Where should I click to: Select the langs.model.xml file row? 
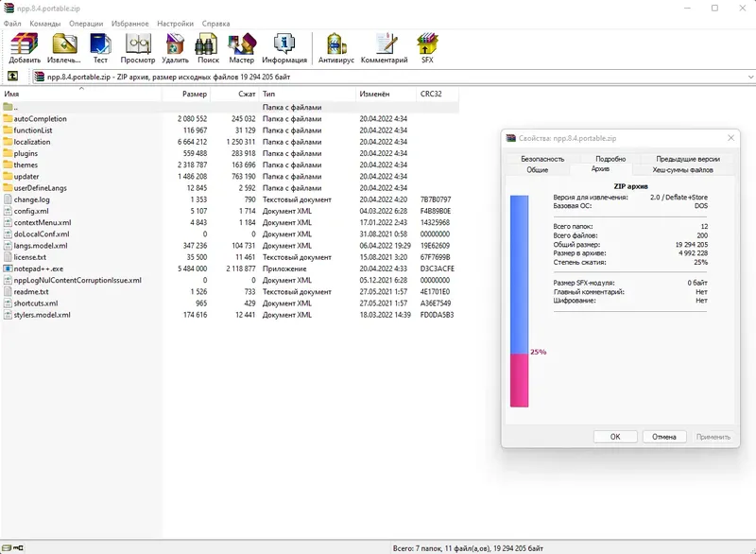pos(230,246)
